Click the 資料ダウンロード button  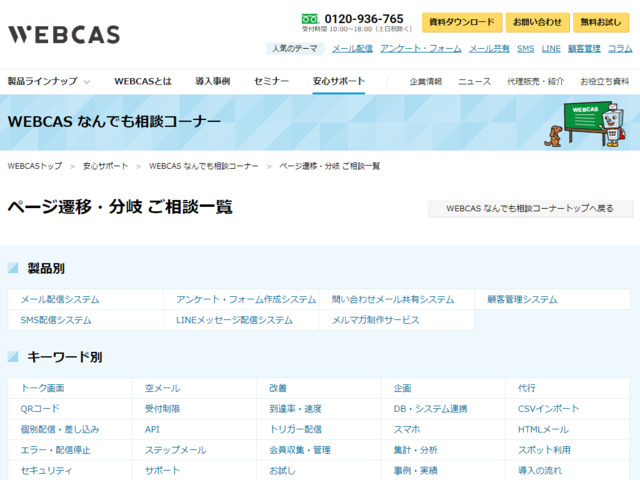[462, 22]
